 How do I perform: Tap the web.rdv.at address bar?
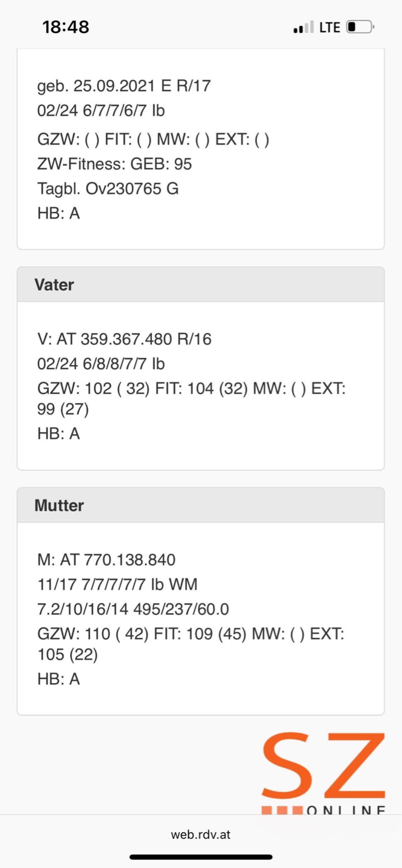201,834
